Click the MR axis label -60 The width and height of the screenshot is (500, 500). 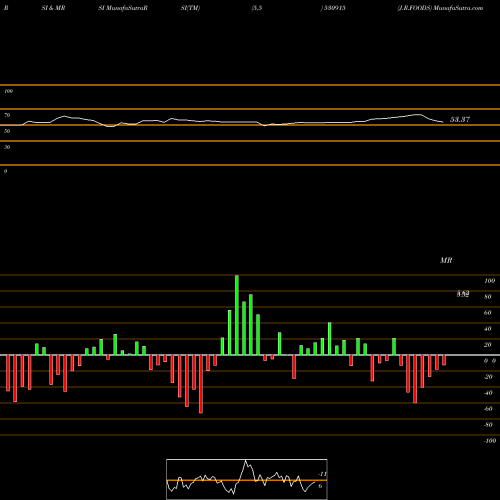[488, 409]
